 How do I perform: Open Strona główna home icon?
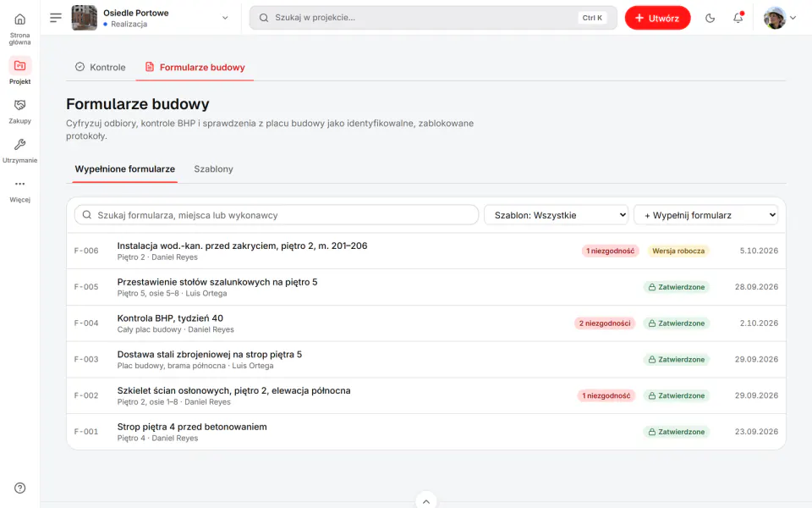click(x=19, y=19)
